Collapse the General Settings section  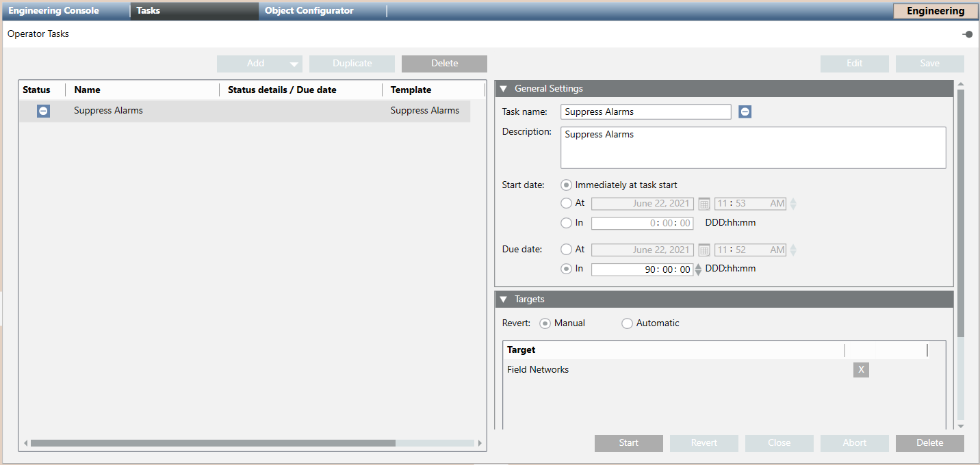(x=504, y=88)
